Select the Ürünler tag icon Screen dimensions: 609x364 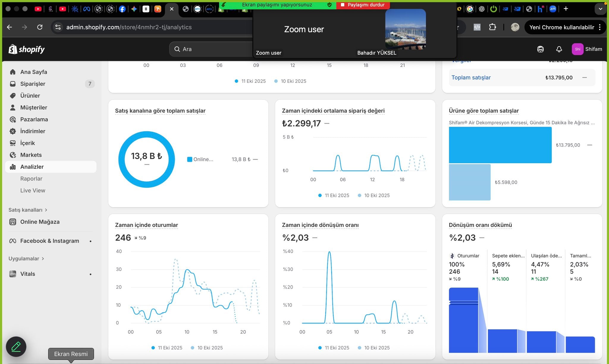pyautogui.click(x=12, y=96)
